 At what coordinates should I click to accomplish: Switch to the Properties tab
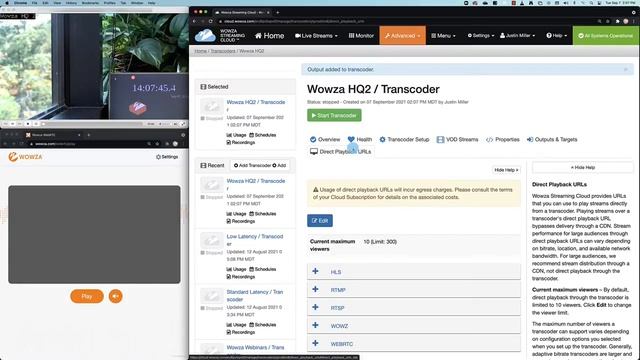click(502, 140)
